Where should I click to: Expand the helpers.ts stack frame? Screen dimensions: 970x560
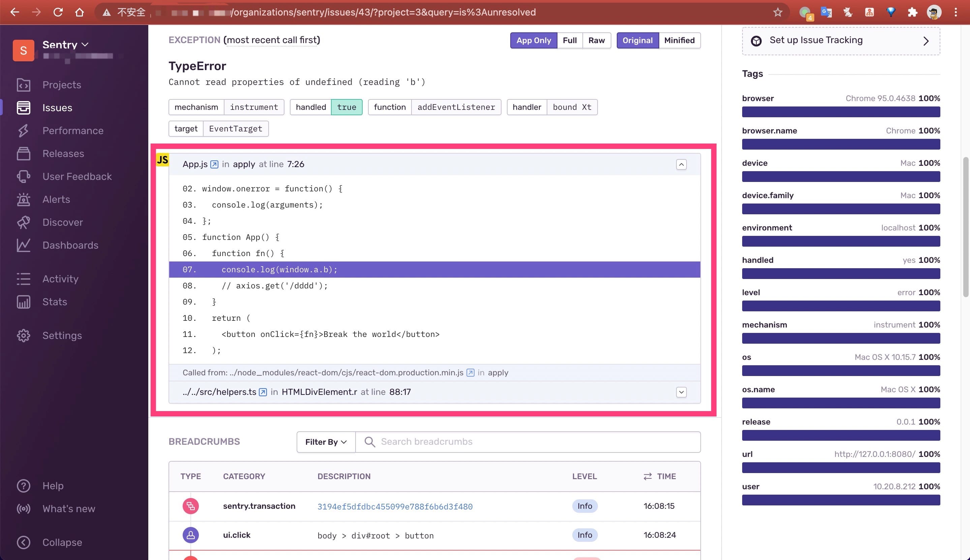click(681, 392)
